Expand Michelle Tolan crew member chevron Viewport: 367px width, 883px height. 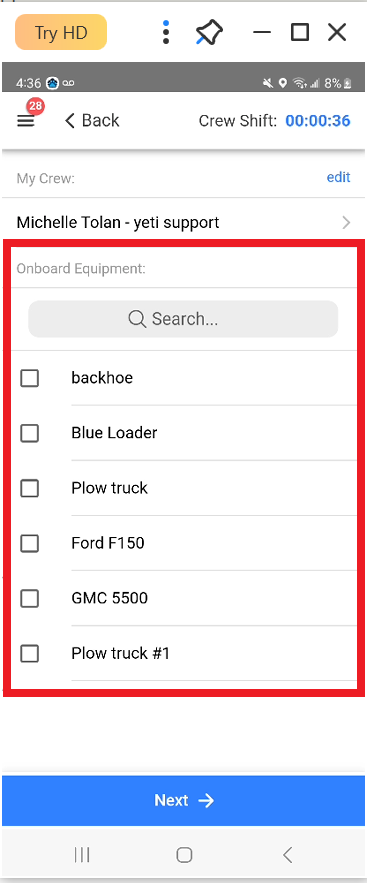[x=347, y=223]
